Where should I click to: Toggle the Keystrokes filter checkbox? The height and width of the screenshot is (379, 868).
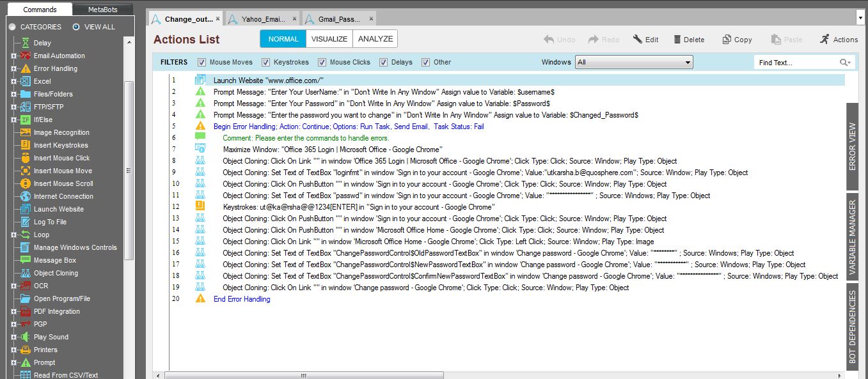pyautogui.click(x=266, y=63)
